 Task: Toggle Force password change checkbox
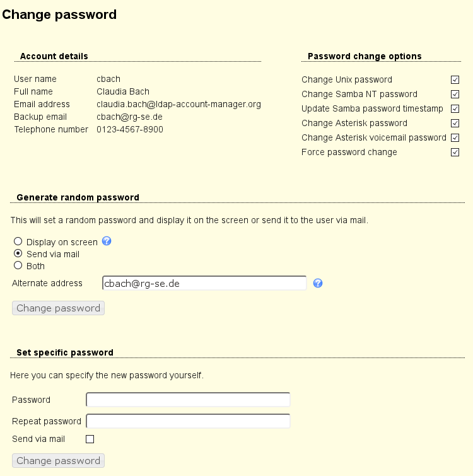point(455,152)
